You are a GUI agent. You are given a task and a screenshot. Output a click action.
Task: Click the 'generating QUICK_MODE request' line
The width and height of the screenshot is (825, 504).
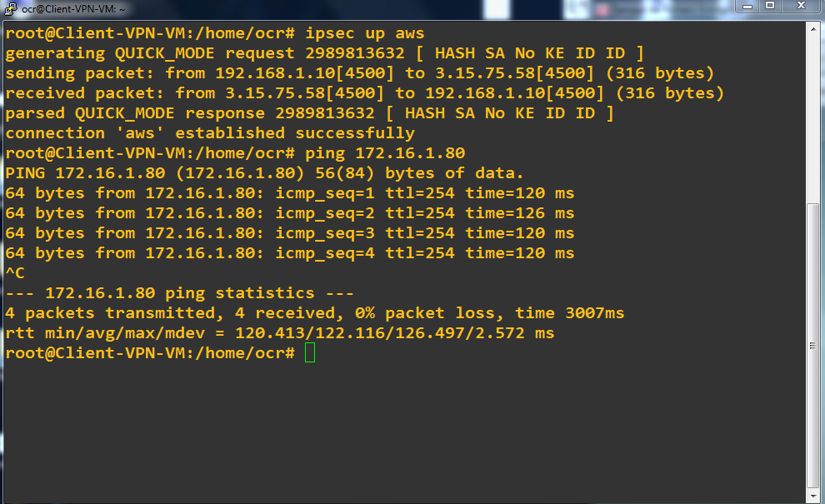click(x=324, y=53)
